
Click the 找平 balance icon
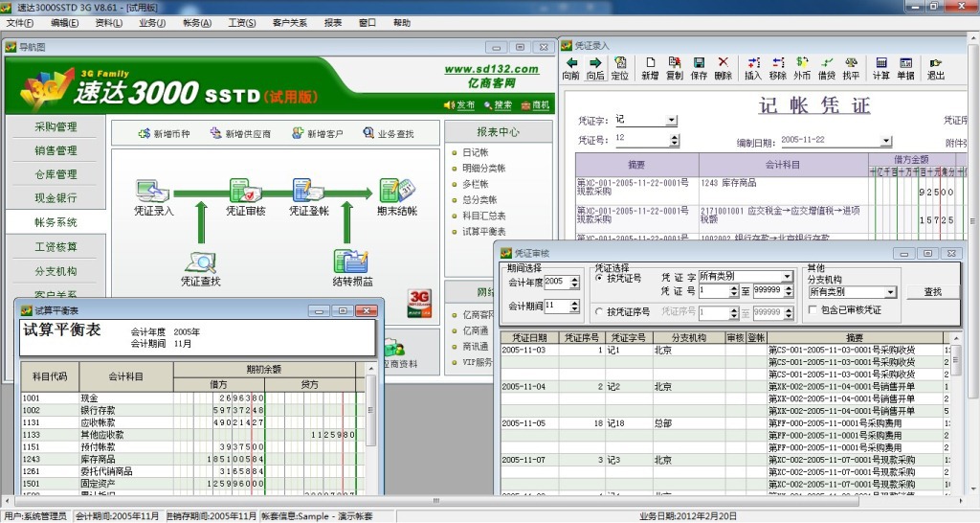pyautogui.click(x=851, y=68)
